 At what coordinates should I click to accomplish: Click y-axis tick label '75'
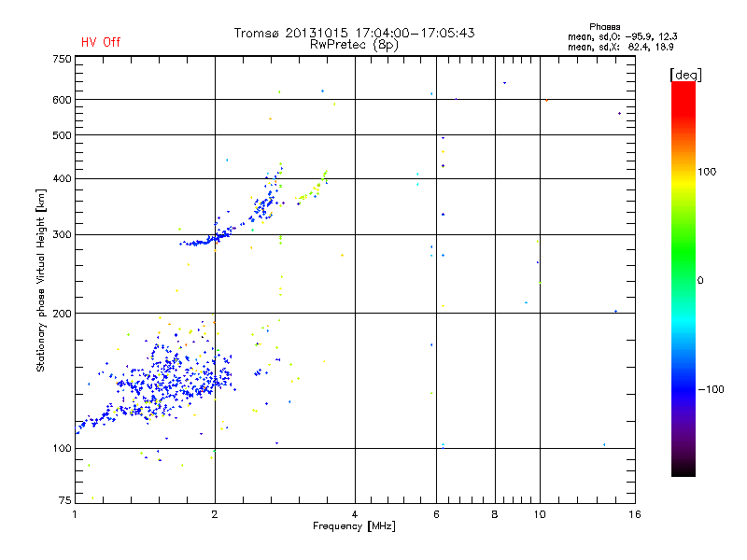pyautogui.click(x=64, y=500)
